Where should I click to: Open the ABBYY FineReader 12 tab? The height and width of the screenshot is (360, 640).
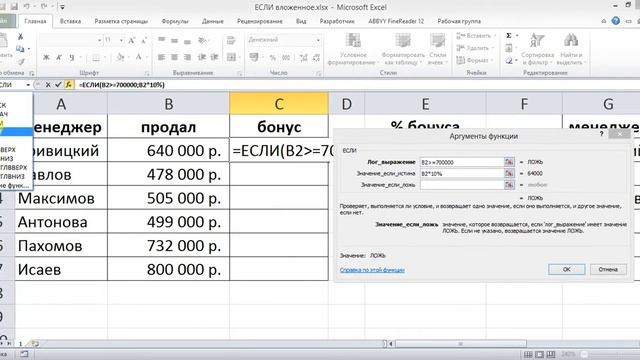(x=396, y=21)
